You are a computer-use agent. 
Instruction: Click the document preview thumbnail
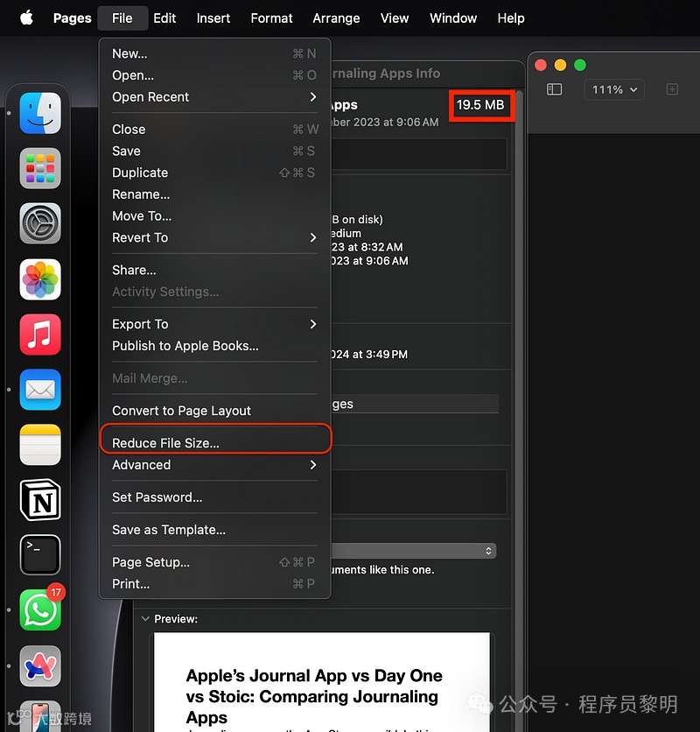pos(322,682)
